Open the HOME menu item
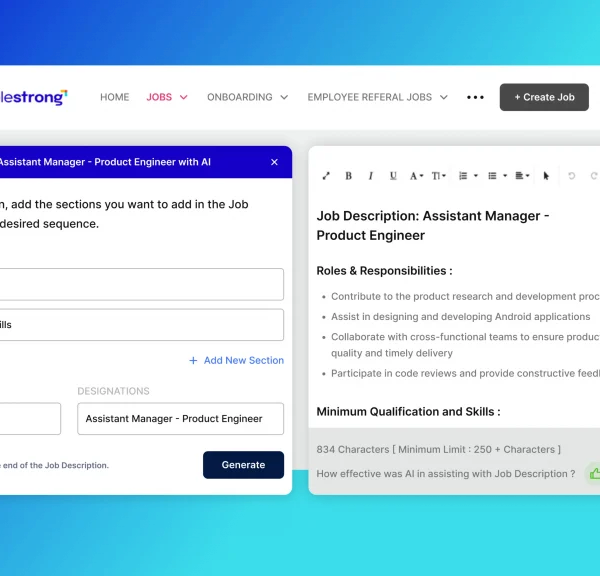The height and width of the screenshot is (576, 600). (x=115, y=97)
